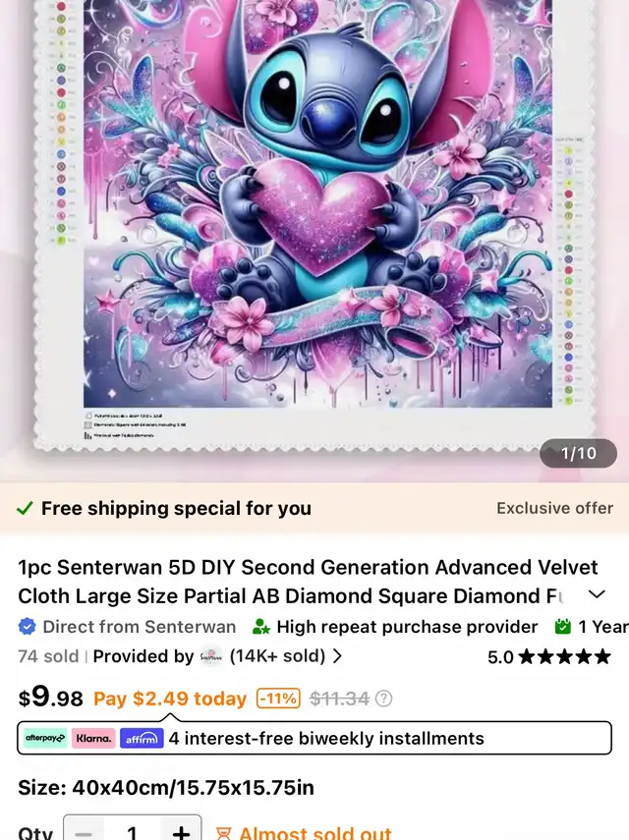The width and height of the screenshot is (629, 840).
Task: Select the Affirm payment logo
Action: (142, 738)
